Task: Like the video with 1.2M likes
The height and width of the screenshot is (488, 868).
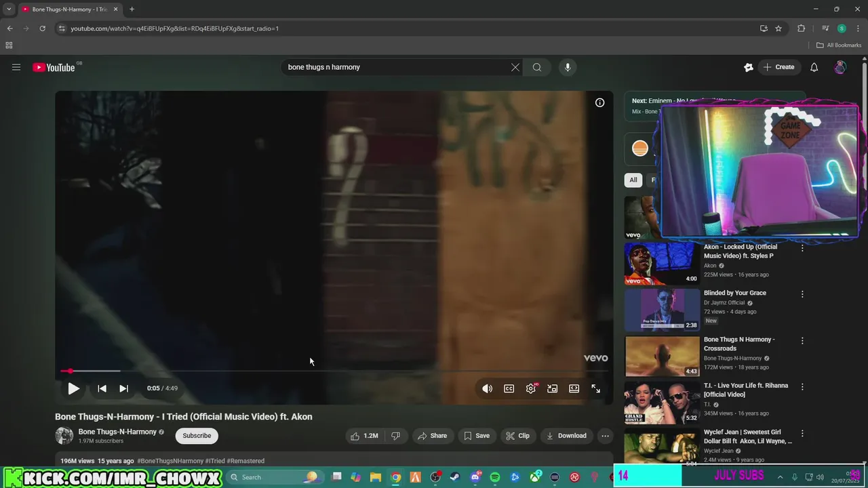Action: coord(363,436)
